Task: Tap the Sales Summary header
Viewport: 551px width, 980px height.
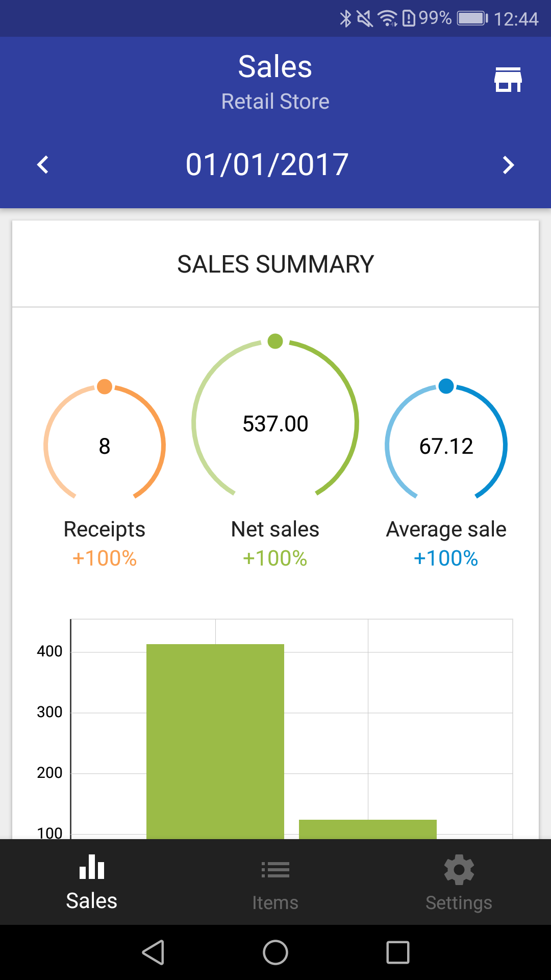Action: (275, 264)
